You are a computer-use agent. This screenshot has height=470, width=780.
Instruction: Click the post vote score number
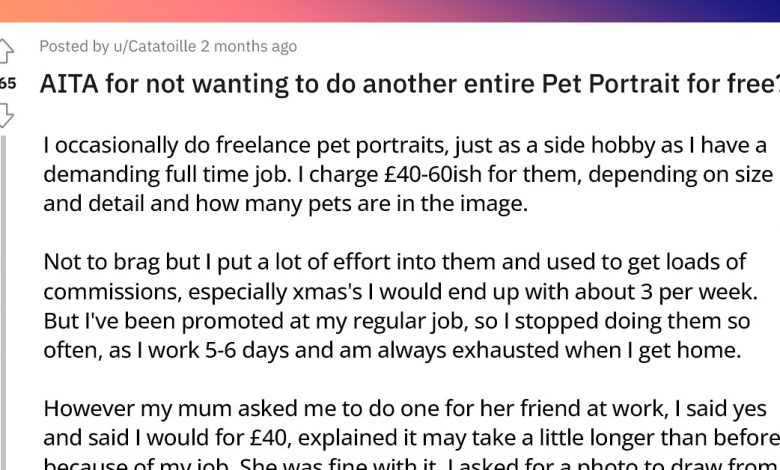point(7,83)
